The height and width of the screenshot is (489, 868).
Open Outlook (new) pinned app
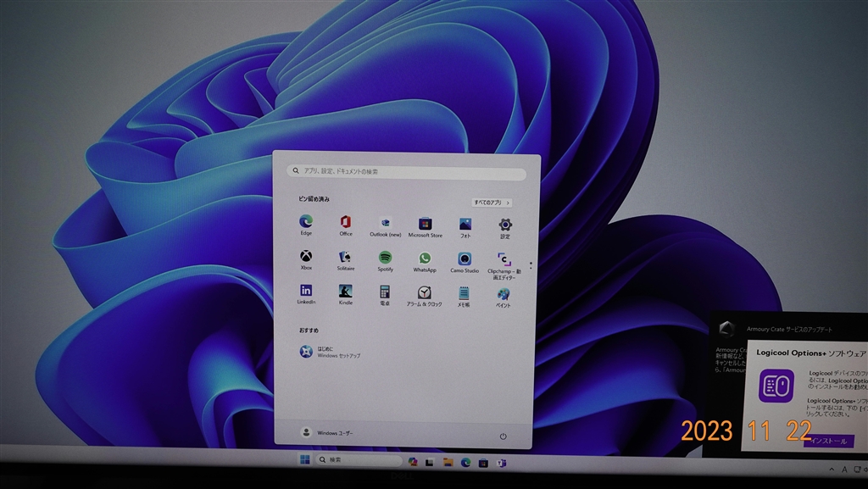[386, 227]
